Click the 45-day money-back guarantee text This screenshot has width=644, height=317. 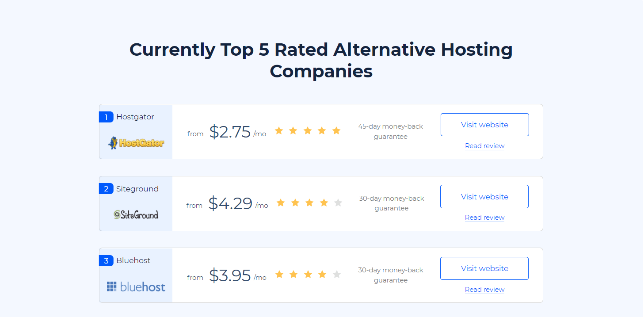[x=391, y=131]
